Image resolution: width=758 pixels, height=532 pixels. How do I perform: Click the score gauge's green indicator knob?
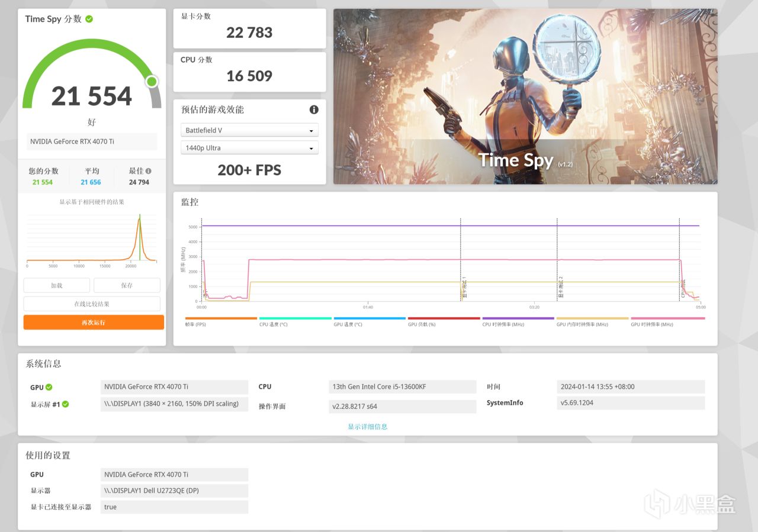(x=152, y=82)
